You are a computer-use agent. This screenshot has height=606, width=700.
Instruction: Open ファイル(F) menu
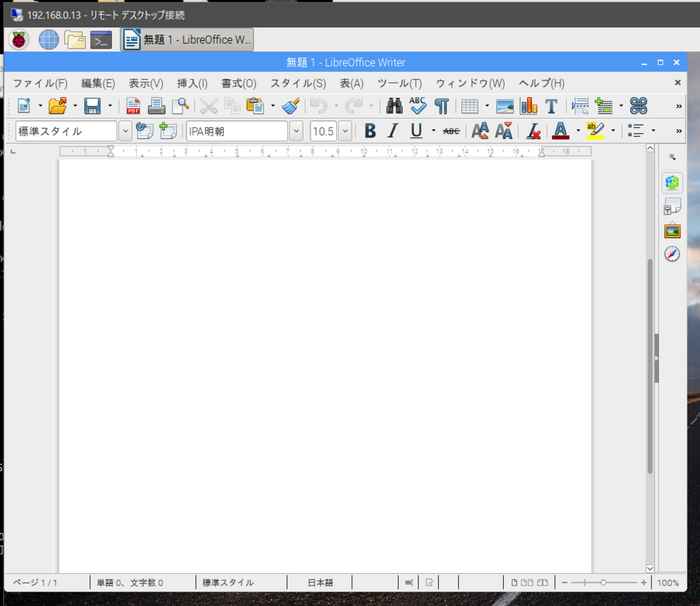pos(40,83)
